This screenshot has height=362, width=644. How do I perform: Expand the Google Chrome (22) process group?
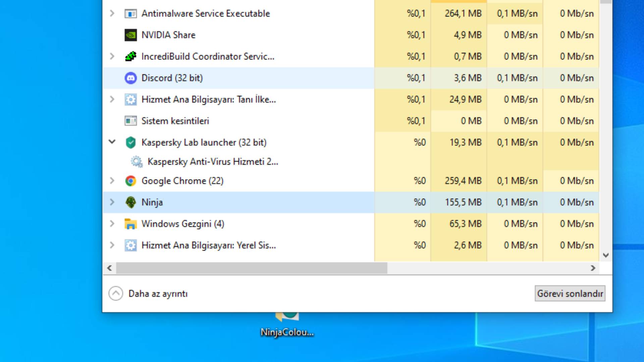tap(112, 181)
